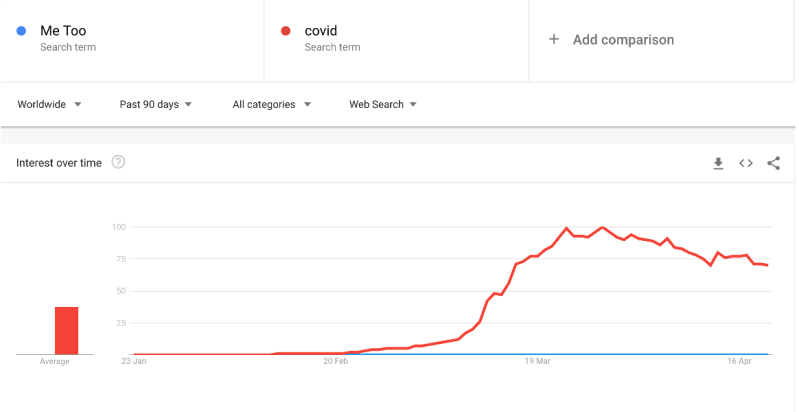
Task: Click the 16 Apr date label
Action: (x=741, y=362)
